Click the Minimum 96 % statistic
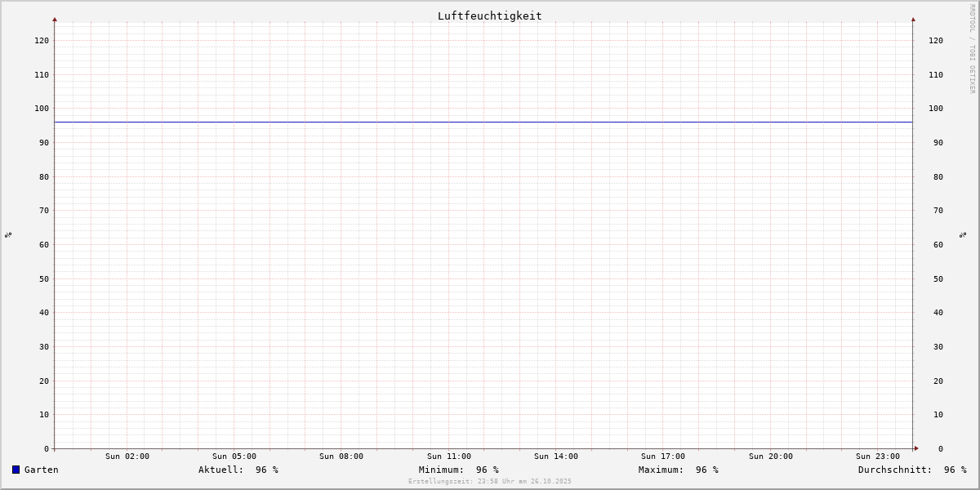This screenshot has width=980, height=490. (459, 470)
